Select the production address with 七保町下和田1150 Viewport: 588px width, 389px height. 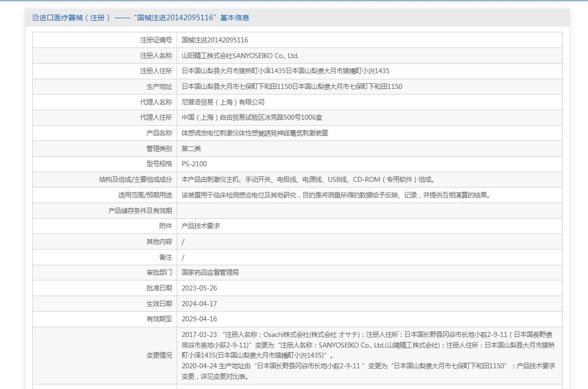(x=292, y=87)
